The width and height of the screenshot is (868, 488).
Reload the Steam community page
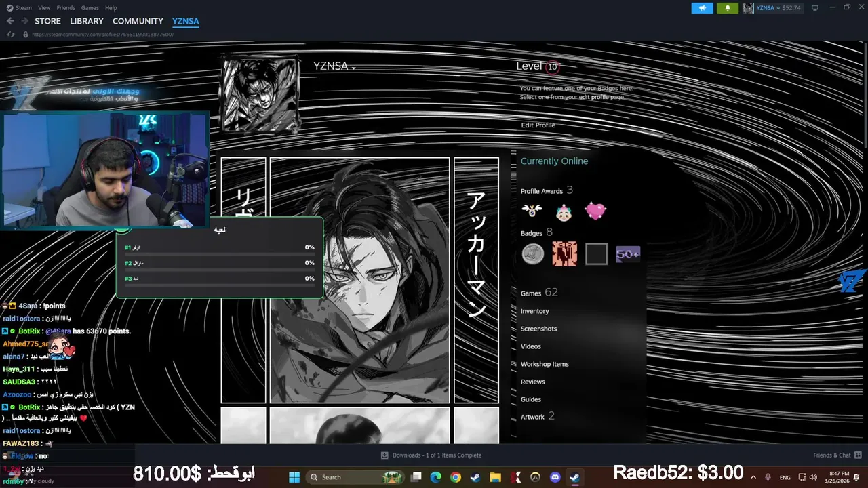[10, 34]
